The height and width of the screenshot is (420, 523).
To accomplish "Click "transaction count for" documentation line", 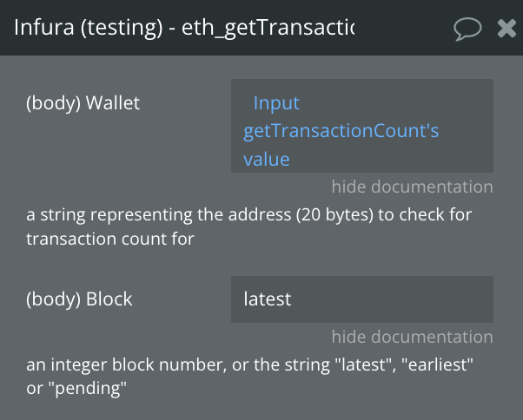I will click(x=110, y=240).
